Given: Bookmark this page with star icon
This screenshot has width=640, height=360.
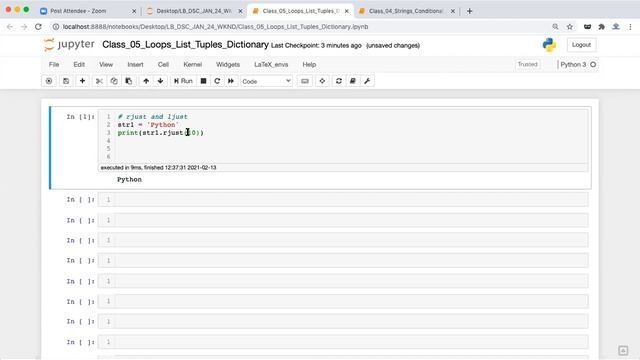Looking at the screenshot, I should 570,27.
